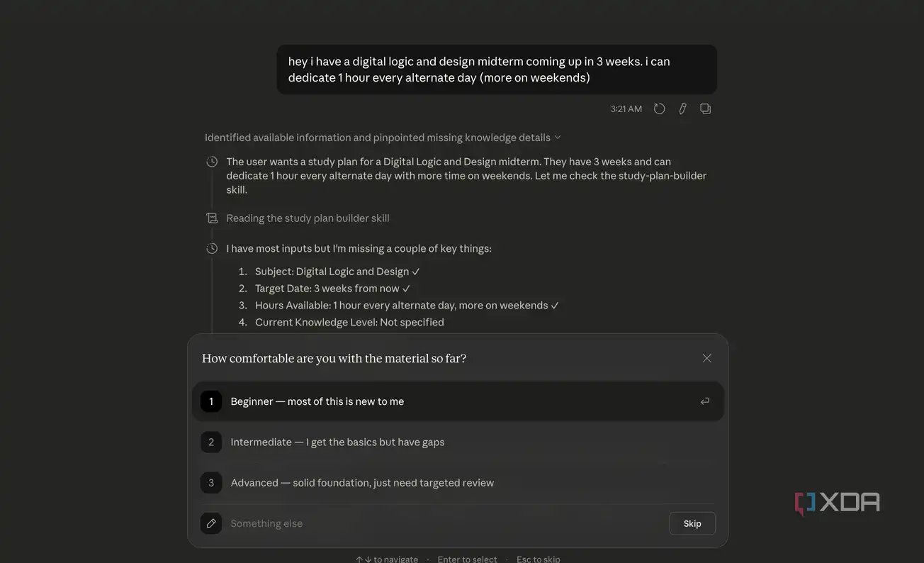Viewport: 924px width, 563px height.
Task: Click the scroll icon next to skill reading
Action: coord(212,218)
